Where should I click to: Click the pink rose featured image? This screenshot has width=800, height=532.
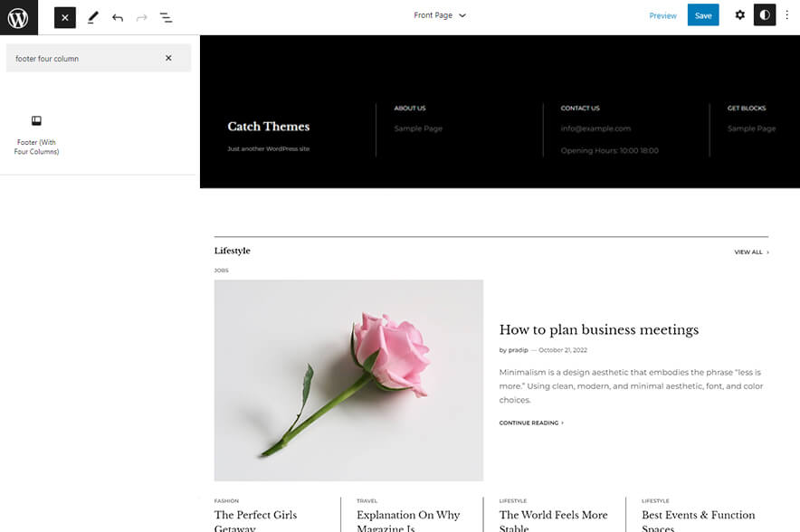pyautogui.click(x=348, y=379)
